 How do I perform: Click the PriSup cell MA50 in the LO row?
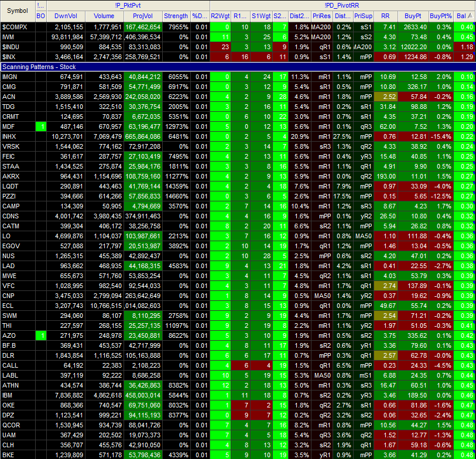tap(364, 236)
